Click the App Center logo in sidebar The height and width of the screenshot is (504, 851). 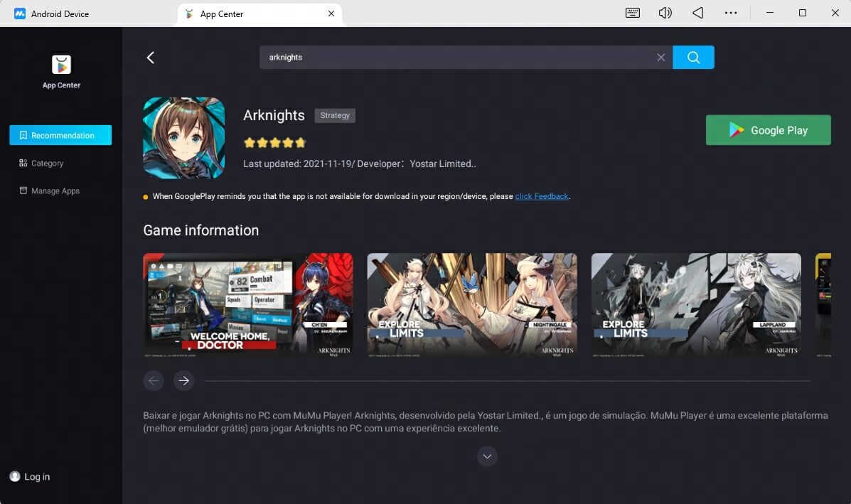(x=61, y=65)
